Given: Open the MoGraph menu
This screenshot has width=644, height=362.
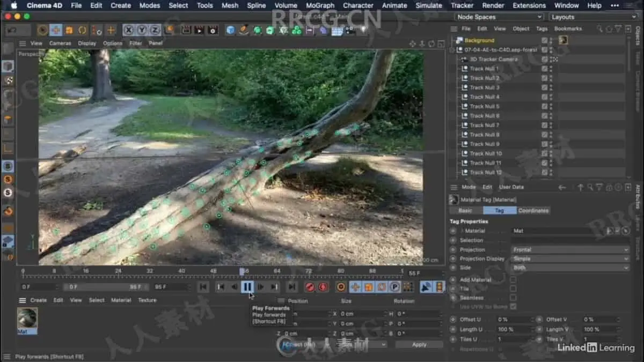Looking at the screenshot, I should [x=320, y=5].
